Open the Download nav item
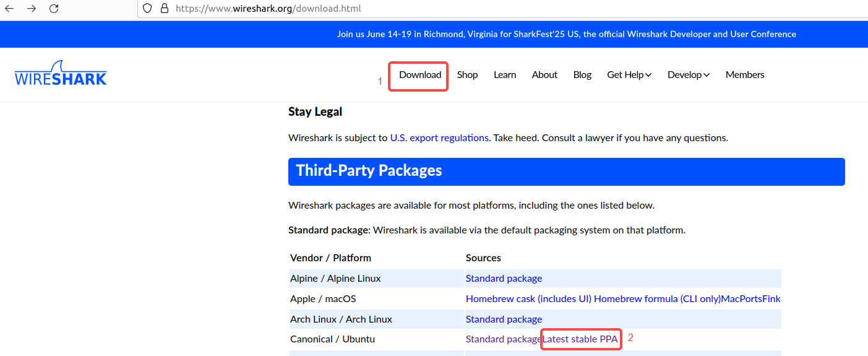This screenshot has width=868, height=356. click(420, 75)
